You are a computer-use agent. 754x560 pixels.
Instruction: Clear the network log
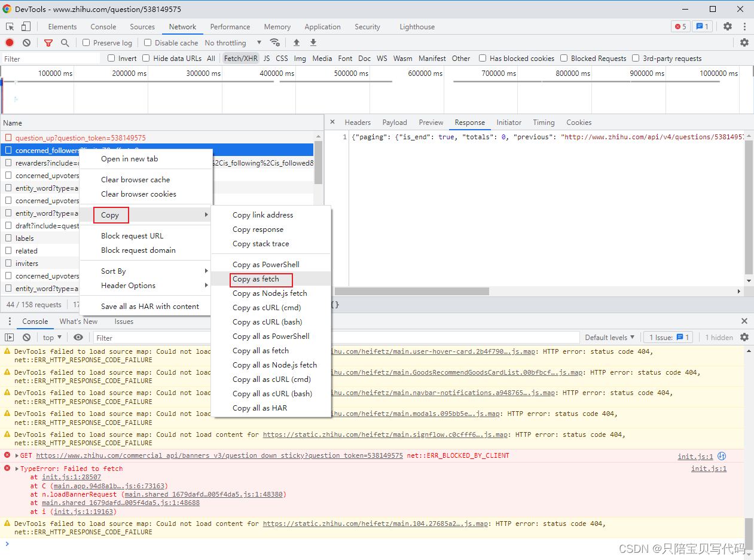click(26, 42)
